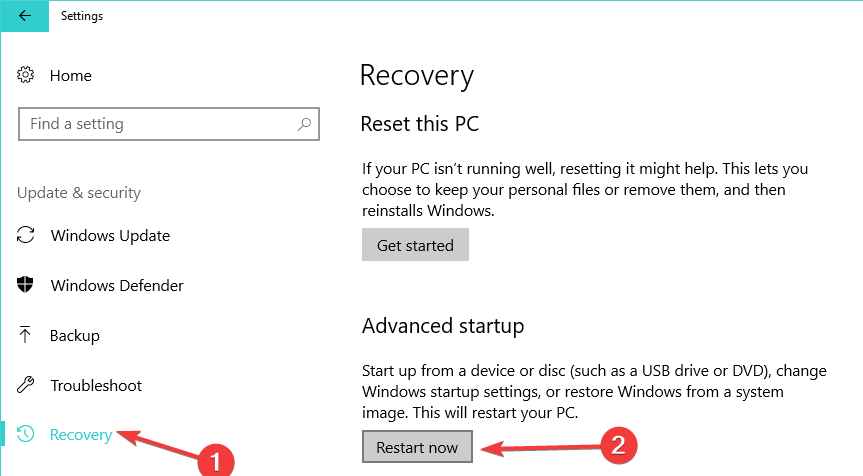
Task: Click the Home gear icon
Action: tap(26, 75)
